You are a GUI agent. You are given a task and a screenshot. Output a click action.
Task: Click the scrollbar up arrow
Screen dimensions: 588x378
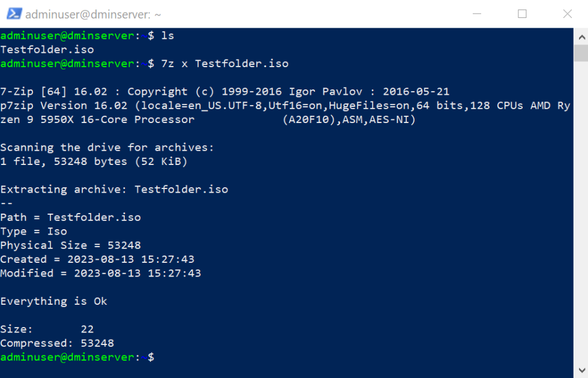tap(581, 36)
